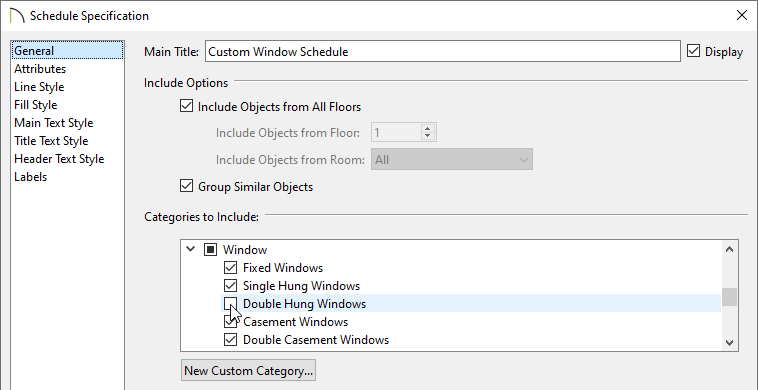
Task: Open the Include Objects from Room dropdown
Action: 452,159
